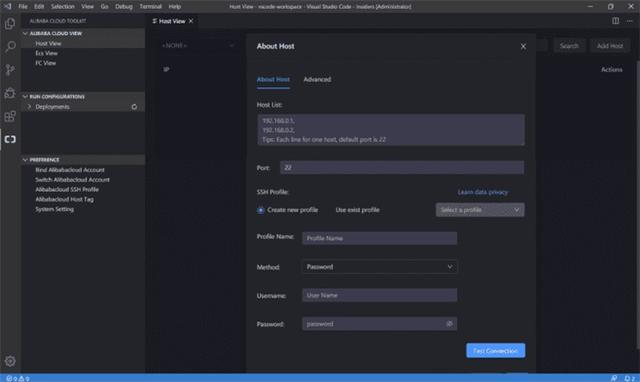This screenshot has width=640, height=382.
Task: Open the Alibaba Cloud Toolkit activity icon
Action: (x=10, y=140)
